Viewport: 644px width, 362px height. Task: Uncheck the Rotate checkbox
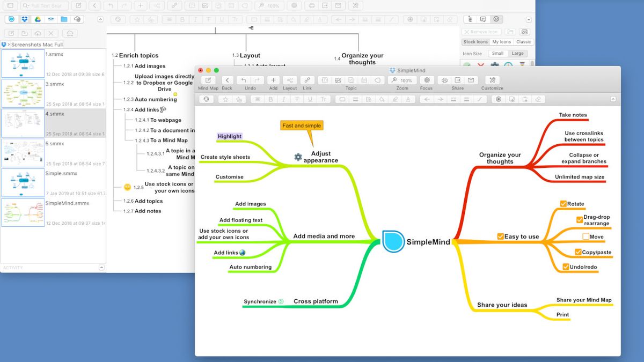563,204
